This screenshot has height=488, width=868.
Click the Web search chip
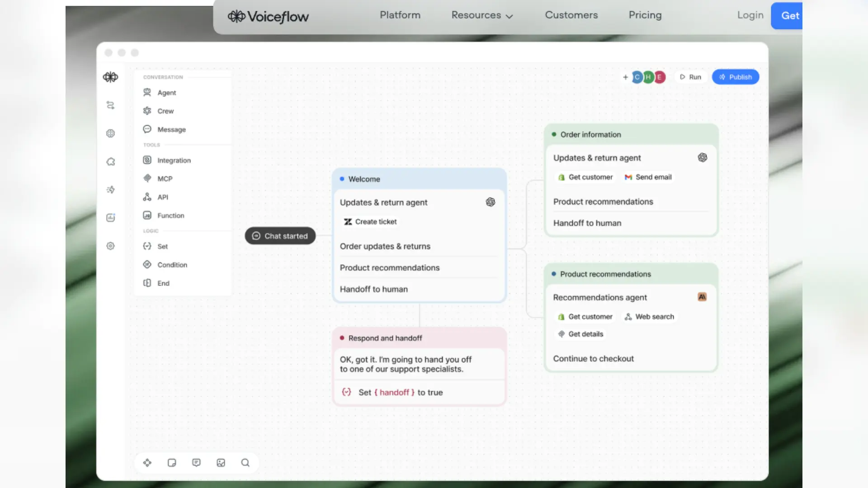coord(649,317)
